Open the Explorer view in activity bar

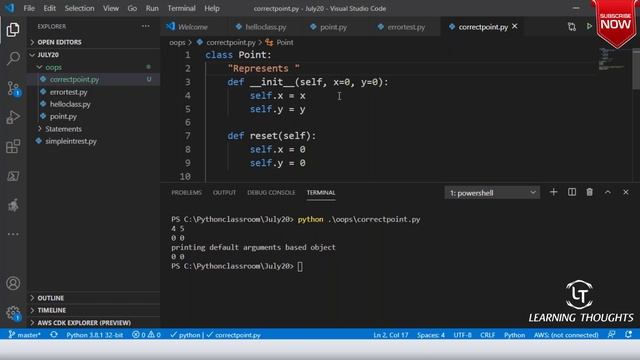13,30
